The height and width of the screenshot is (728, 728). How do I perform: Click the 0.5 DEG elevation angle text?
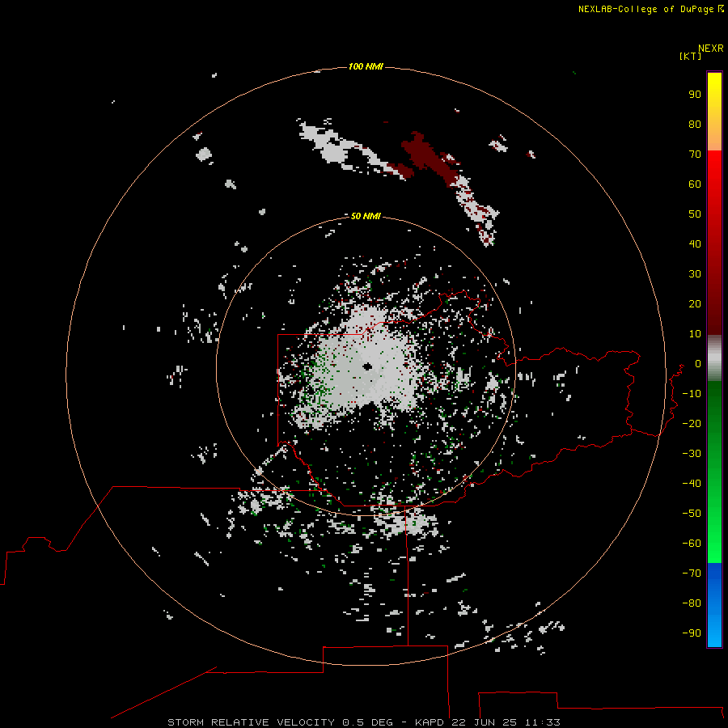point(368,722)
